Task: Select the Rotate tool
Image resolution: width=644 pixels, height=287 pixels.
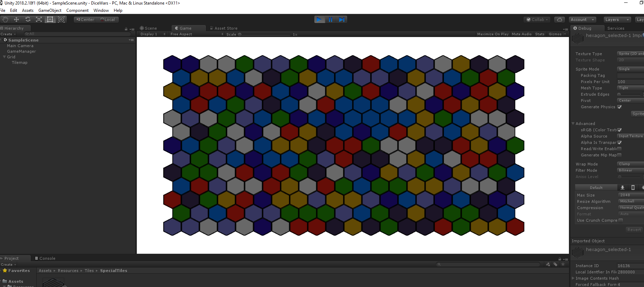Action: tap(28, 20)
